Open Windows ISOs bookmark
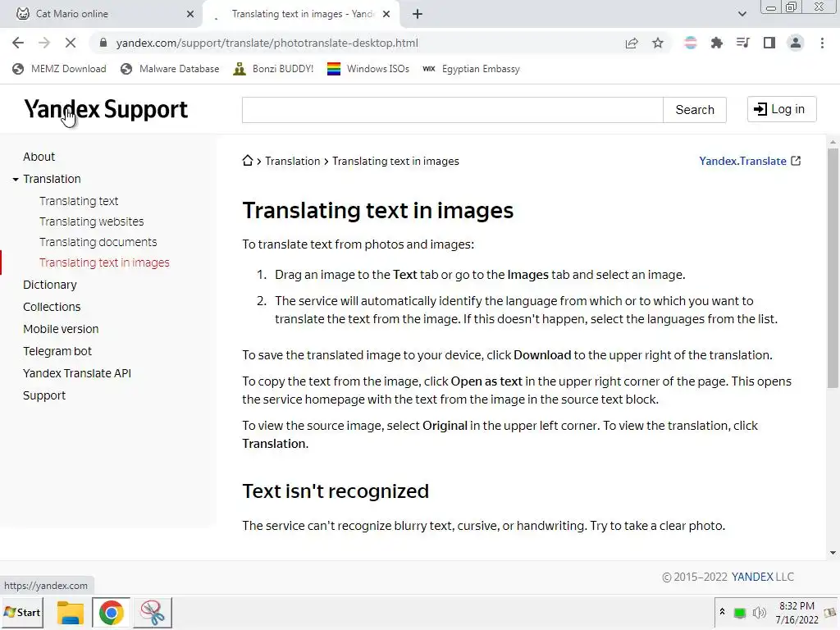The width and height of the screenshot is (840, 630). 368,69
